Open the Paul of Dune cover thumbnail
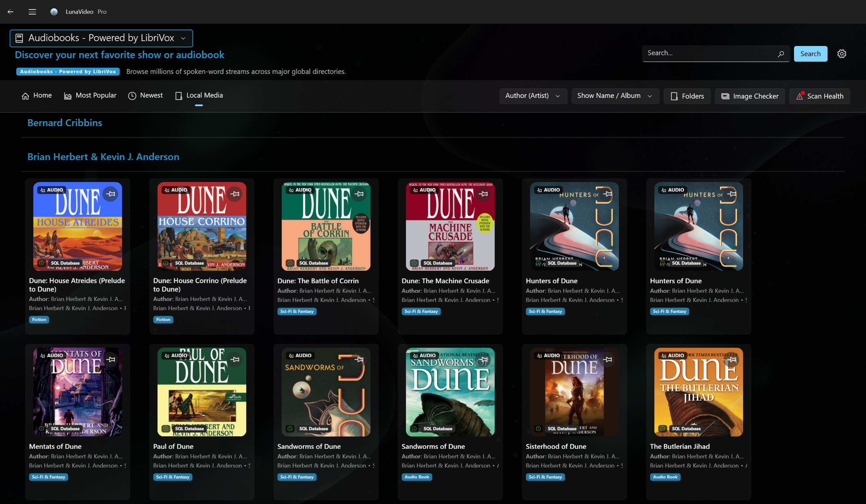 [x=202, y=392]
